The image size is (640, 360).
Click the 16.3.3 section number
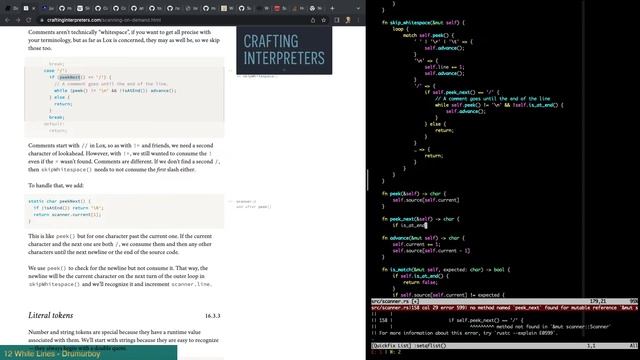[212, 316]
